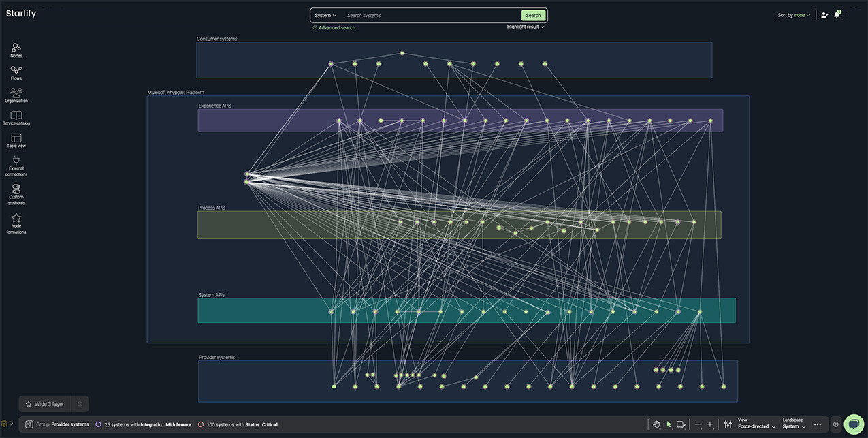The height and width of the screenshot is (438, 868).
Task: Expand the bottom-left panel chevron
Action: point(12,424)
